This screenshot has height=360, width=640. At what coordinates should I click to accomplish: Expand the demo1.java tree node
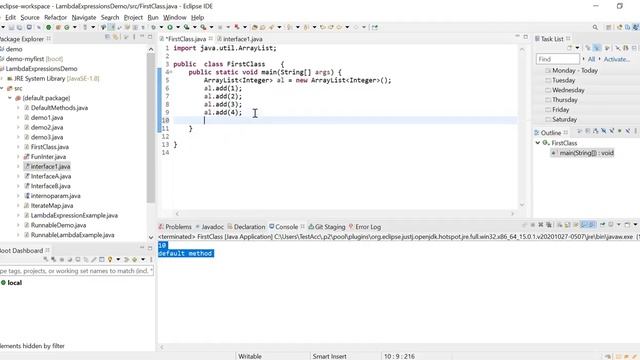(x=18, y=118)
